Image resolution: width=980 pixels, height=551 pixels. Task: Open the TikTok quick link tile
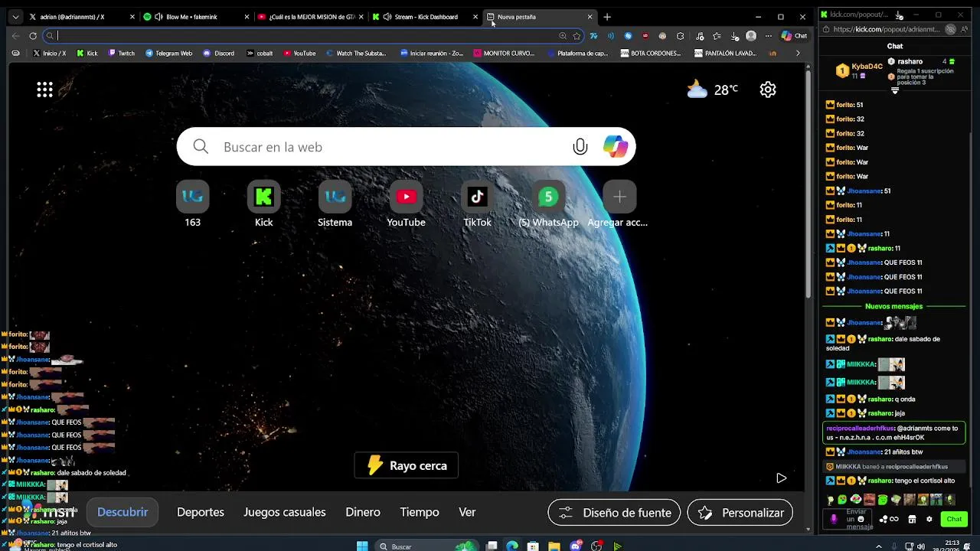coord(477,204)
